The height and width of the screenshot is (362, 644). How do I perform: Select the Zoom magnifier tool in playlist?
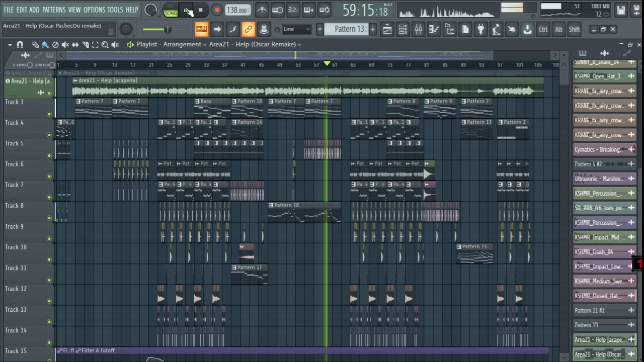pyautogui.click(x=105, y=45)
